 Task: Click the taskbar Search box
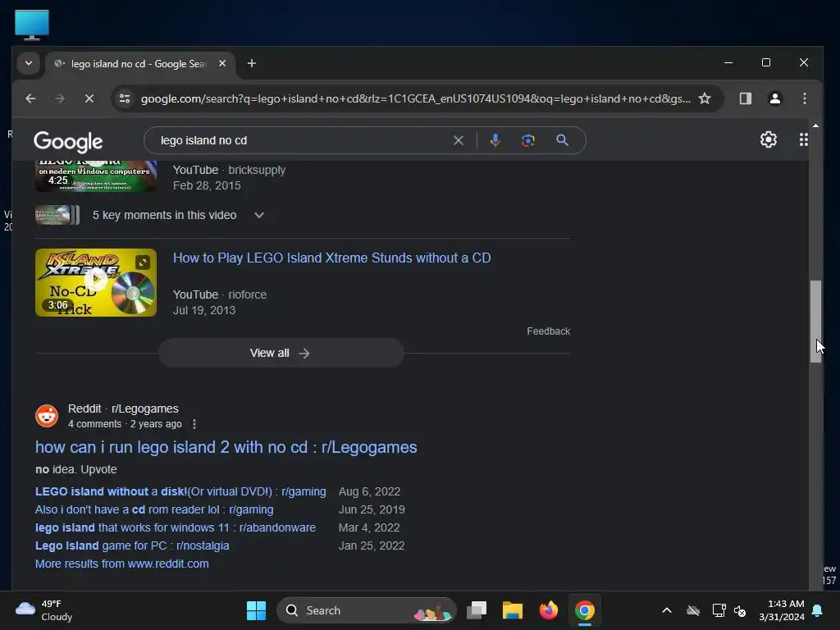[367, 610]
